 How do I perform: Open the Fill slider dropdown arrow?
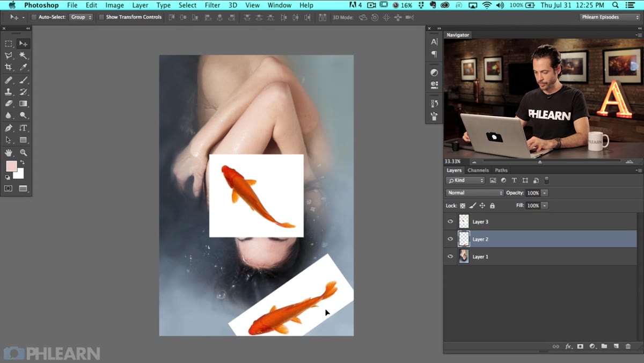click(544, 206)
